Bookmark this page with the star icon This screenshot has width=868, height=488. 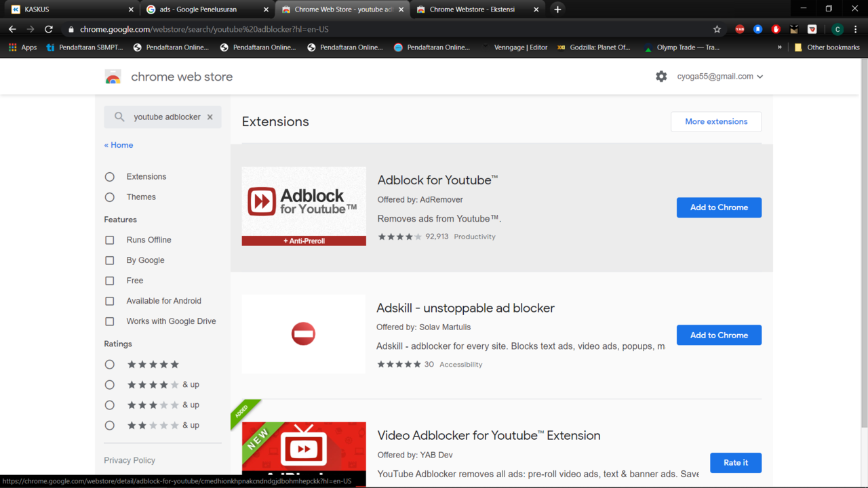[717, 29]
